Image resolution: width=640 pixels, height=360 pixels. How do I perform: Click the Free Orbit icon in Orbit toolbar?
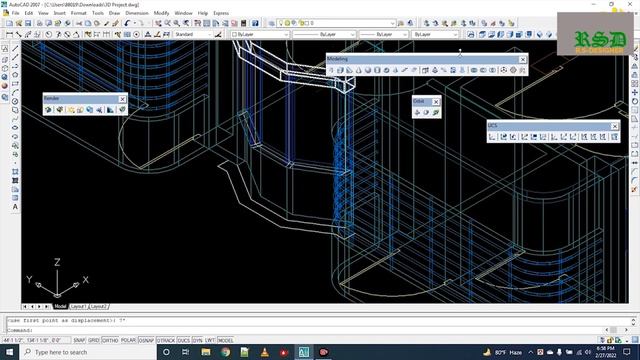point(426,112)
